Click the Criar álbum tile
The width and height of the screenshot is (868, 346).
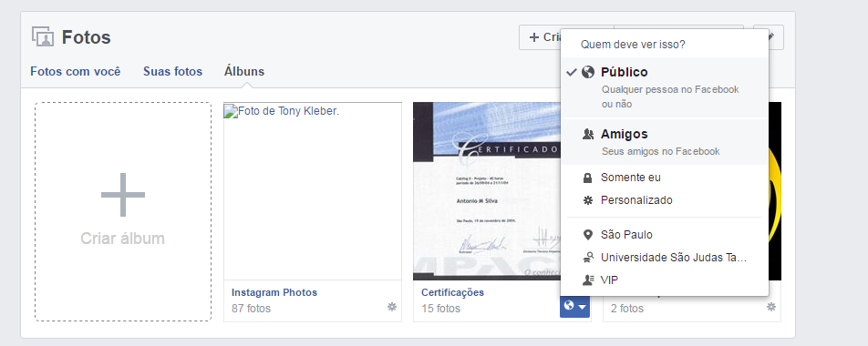click(x=123, y=211)
